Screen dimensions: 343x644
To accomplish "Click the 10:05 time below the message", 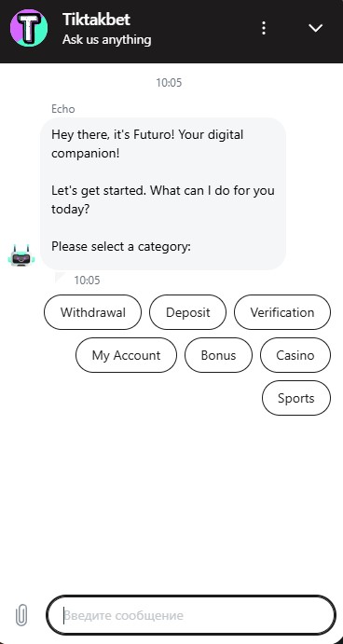I will pos(87,281).
